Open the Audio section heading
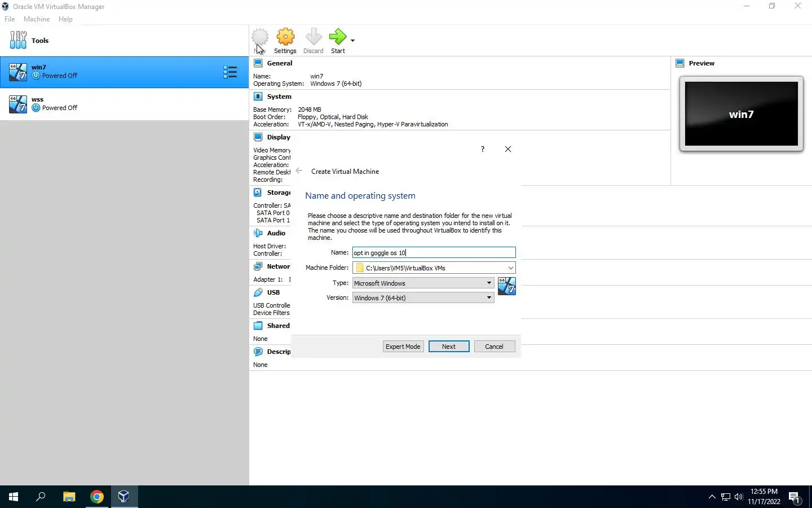Screen dimensions: 812x508 tap(276, 233)
